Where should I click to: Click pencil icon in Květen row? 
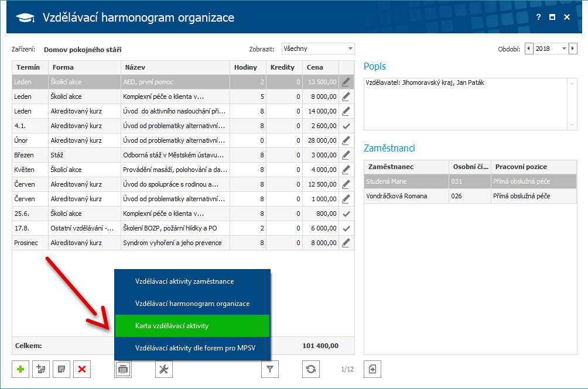[x=346, y=170]
